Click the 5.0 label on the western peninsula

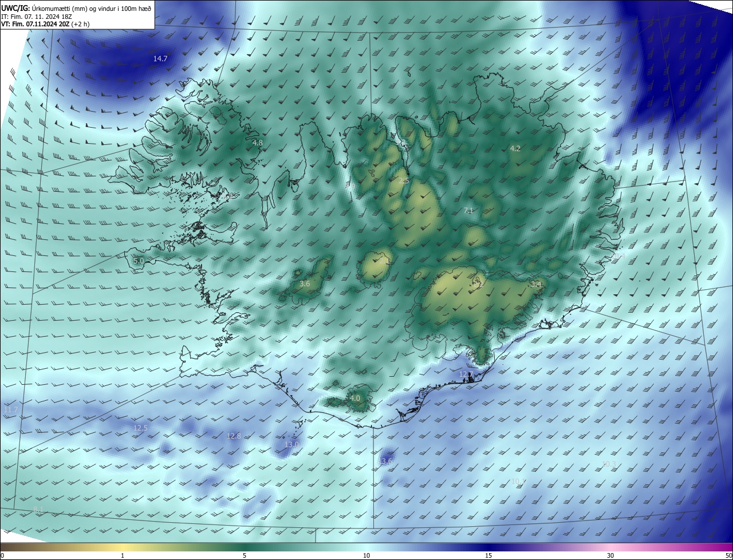click(x=139, y=261)
